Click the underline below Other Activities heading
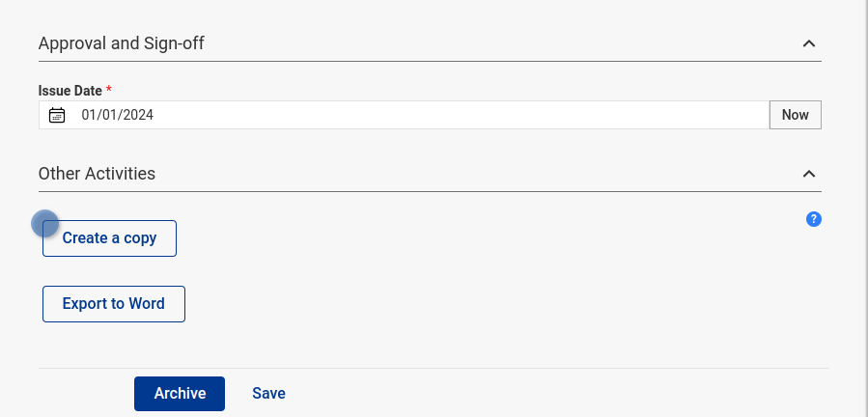This screenshot has width=868, height=417. pos(430,191)
